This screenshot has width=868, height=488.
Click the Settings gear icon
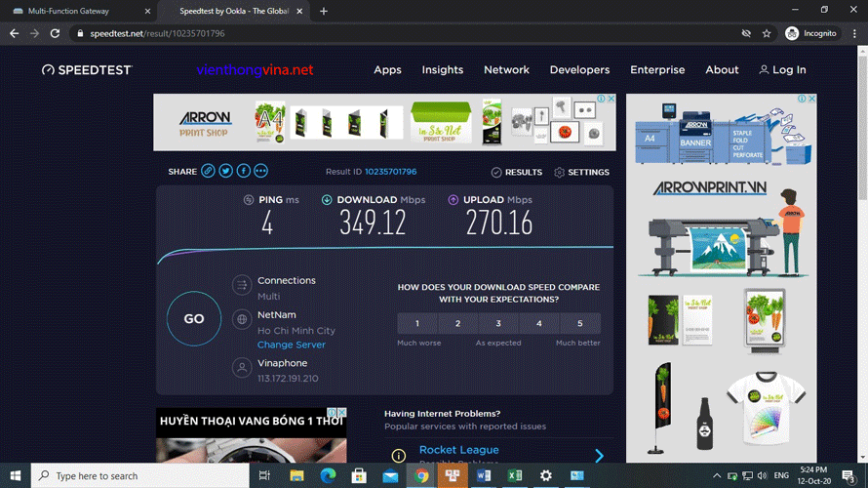(x=559, y=173)
